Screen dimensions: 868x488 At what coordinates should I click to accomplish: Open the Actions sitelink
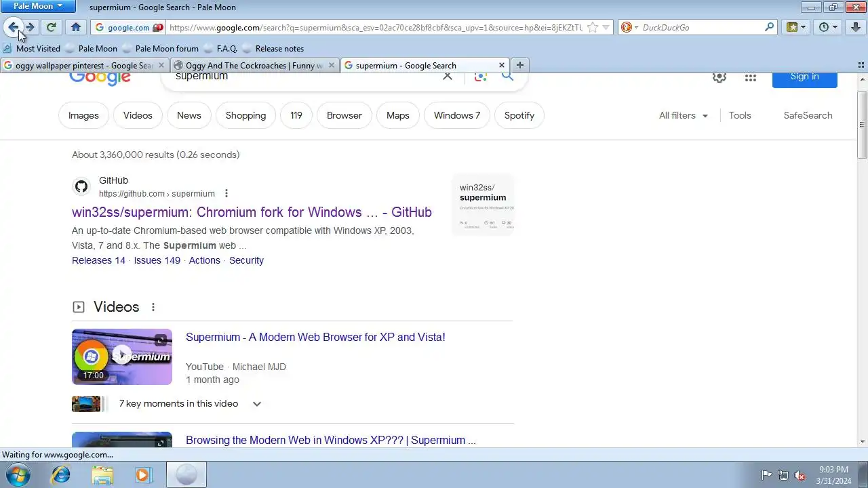point(204,260)
